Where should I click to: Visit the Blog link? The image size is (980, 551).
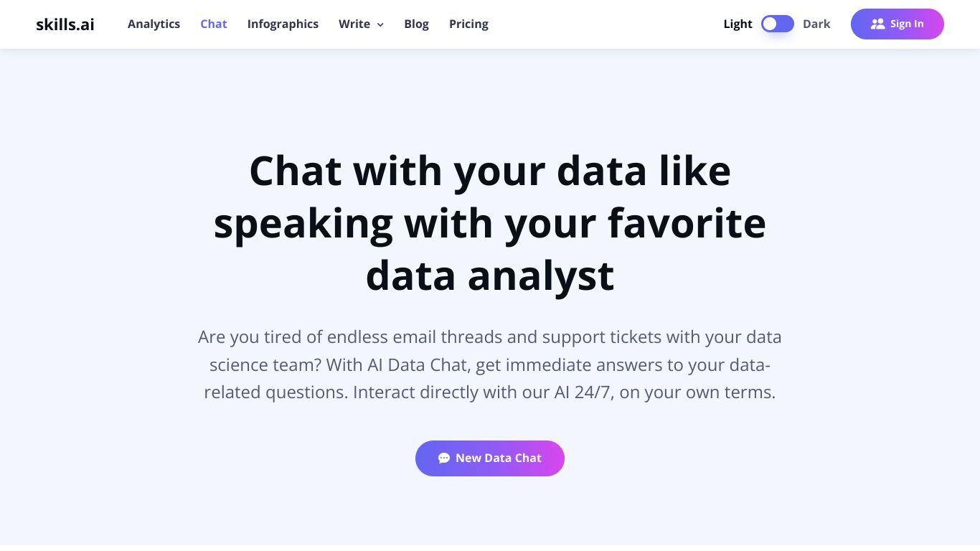[x=416, y=24]
